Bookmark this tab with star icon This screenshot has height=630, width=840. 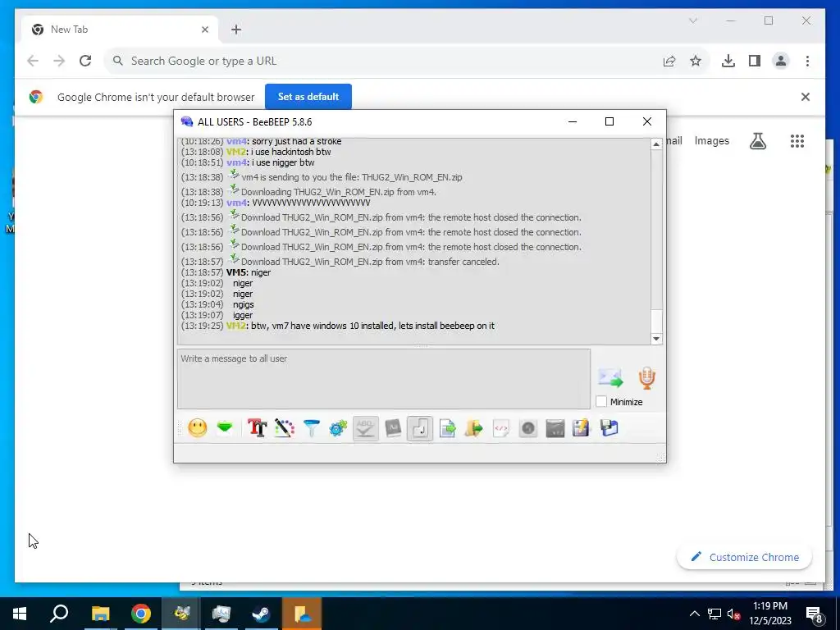pos(696,61)
